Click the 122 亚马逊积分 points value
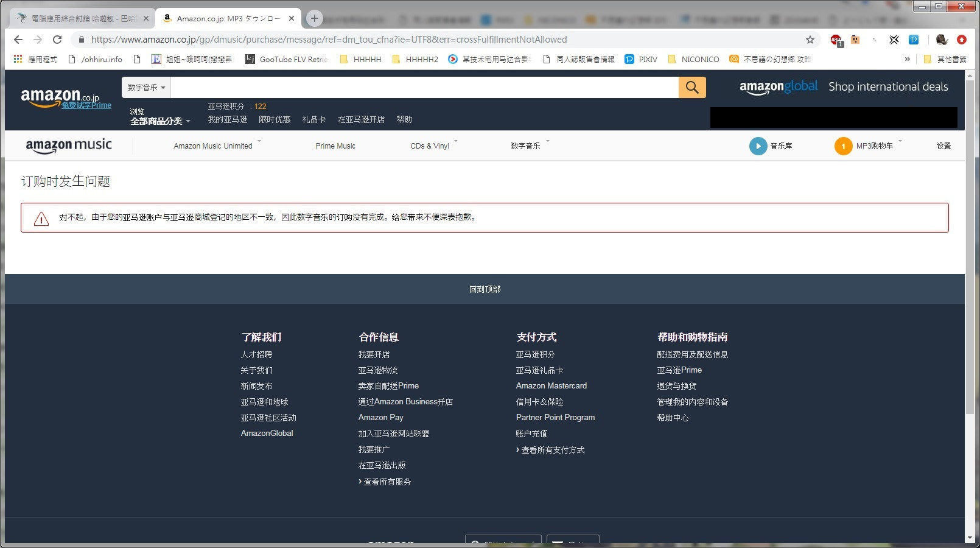 [260, 106]
